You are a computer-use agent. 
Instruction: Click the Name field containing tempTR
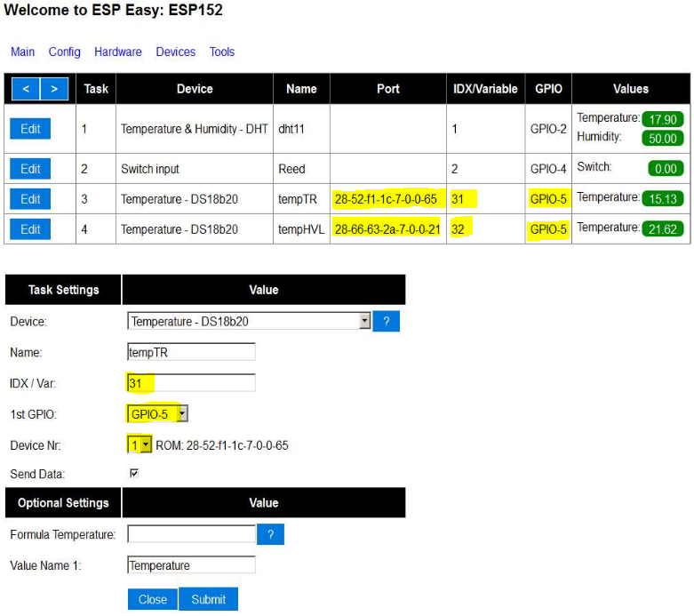pos(191,352)
